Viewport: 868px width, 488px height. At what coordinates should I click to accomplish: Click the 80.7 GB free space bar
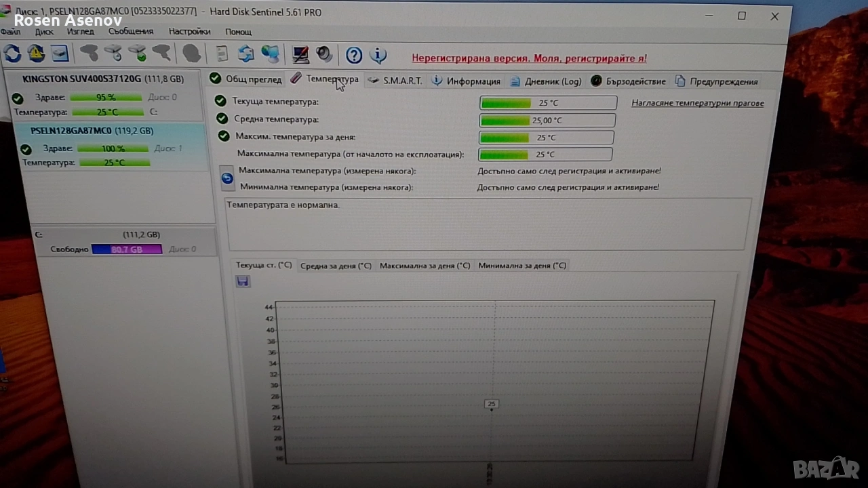pyautogui.click(x=127, y=249)
